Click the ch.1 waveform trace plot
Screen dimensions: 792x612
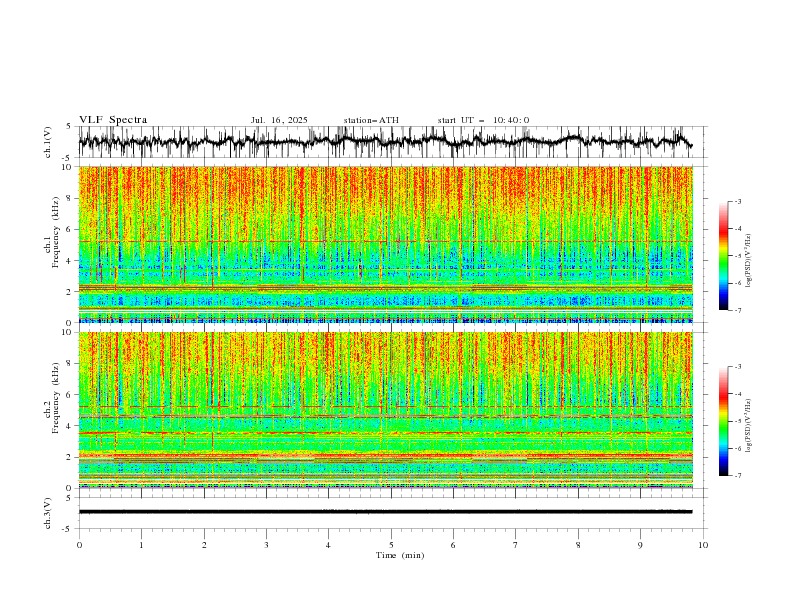click(x=386, y=142)
